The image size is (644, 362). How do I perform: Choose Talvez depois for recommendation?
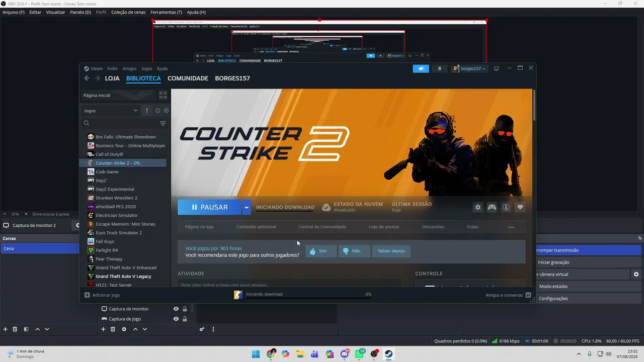click(391, 251)
